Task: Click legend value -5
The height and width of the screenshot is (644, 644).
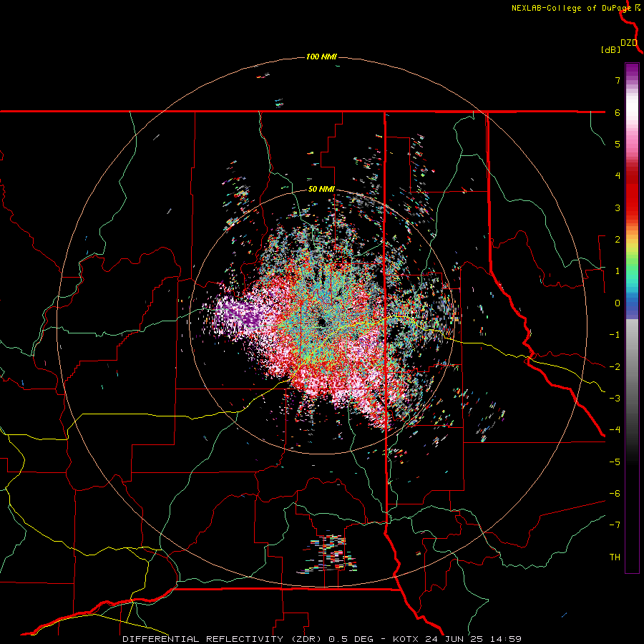Action: 615,462
